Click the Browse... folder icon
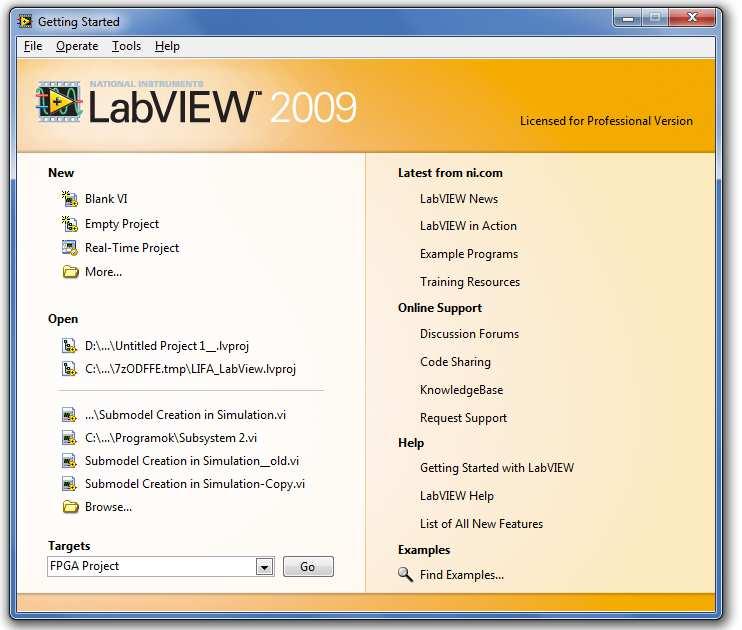742x630 pixels. point(71,507)
